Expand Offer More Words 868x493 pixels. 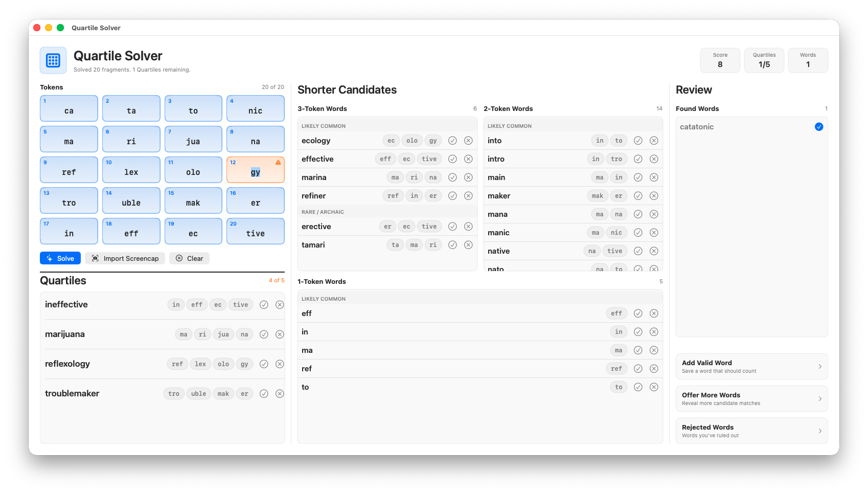(x=751, y=399)
